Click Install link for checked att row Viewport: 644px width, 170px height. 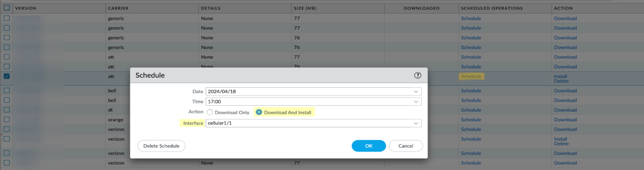pos(560,76)
